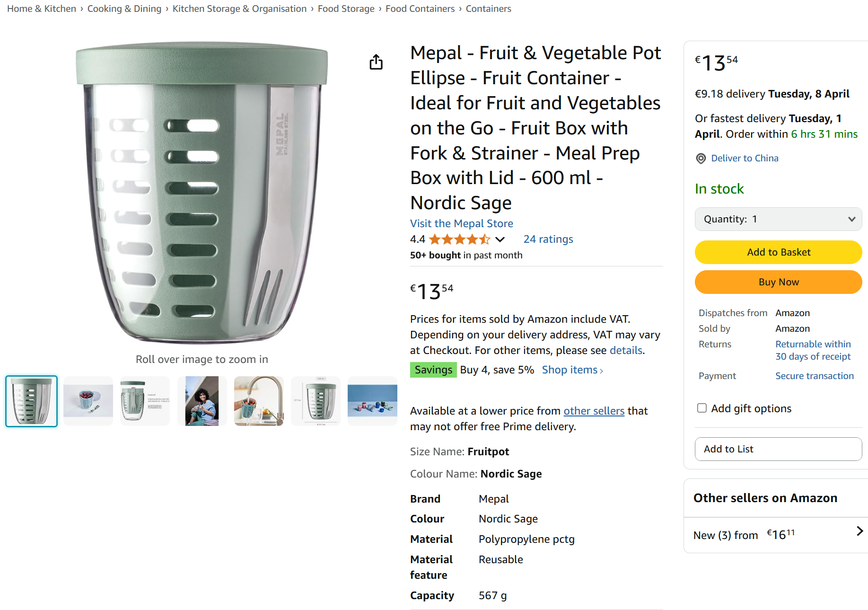
Task: Click the orange star rating icons
Action: 459,239
